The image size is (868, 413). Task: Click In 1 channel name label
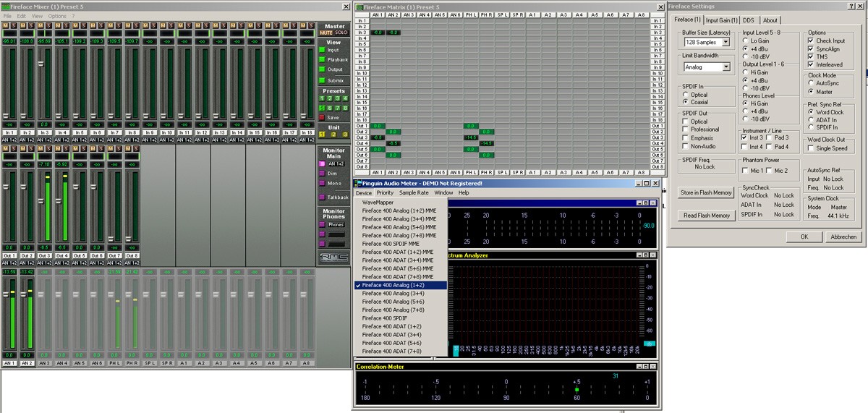(x=9, y=133)
